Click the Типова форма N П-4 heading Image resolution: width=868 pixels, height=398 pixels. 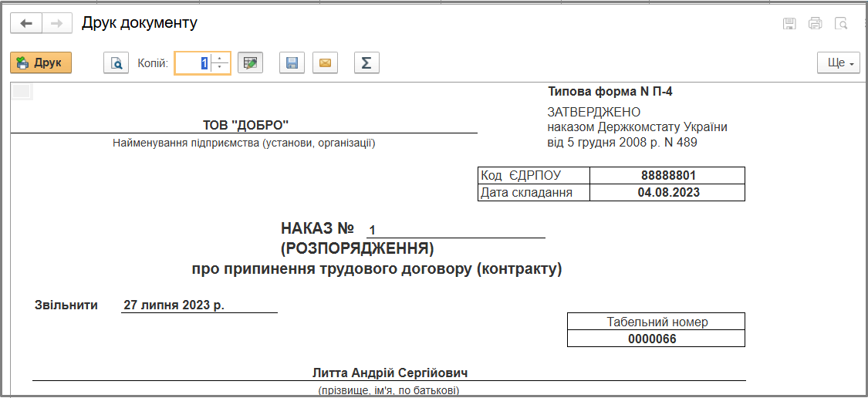tap(610, 92)
